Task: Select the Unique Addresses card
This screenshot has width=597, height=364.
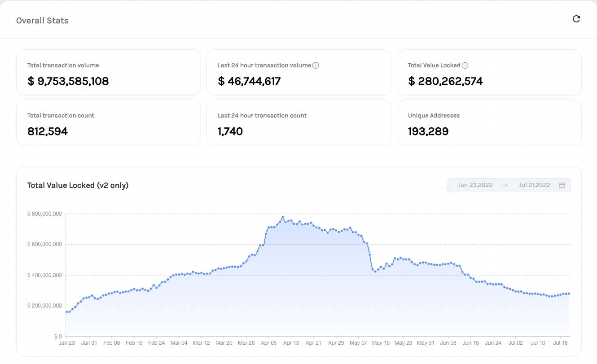Action: click(489, 123)
